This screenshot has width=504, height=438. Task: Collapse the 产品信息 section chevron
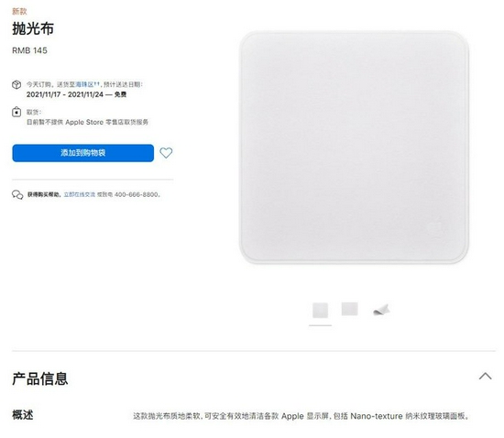(485, 376)
